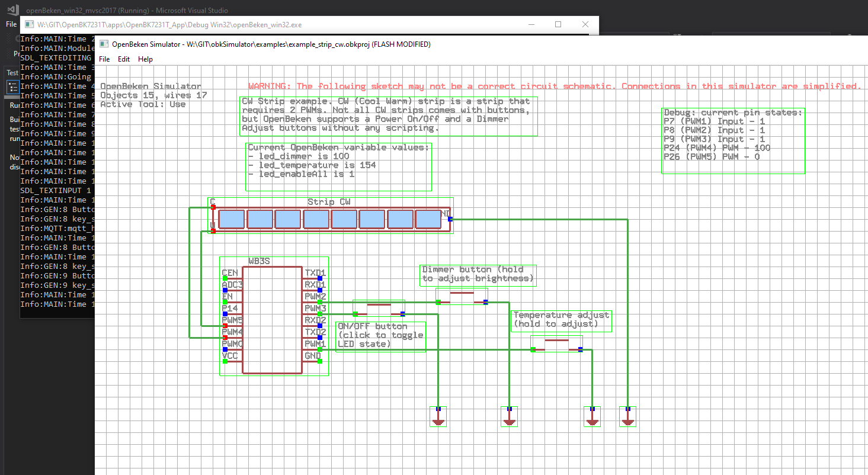Click the TXD1 pin on WB3S
Image resolution: width=868 pixels, height=475 pixels.
pyautogui.click(x=319, y=278)
